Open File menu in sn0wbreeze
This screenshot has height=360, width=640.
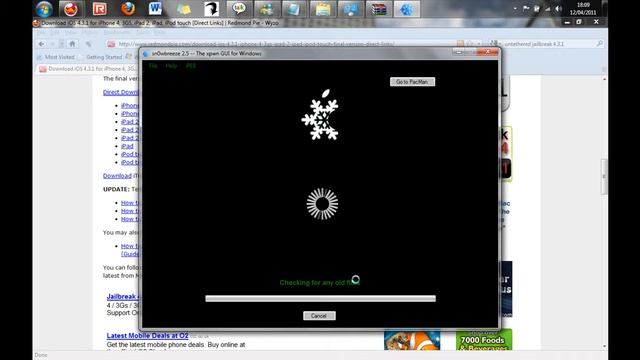click(153, 66)
